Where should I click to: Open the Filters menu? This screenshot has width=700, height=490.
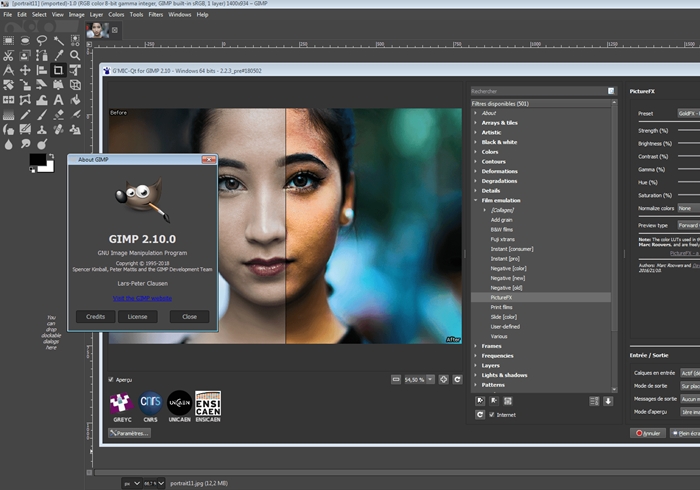[x=155, y=15]
